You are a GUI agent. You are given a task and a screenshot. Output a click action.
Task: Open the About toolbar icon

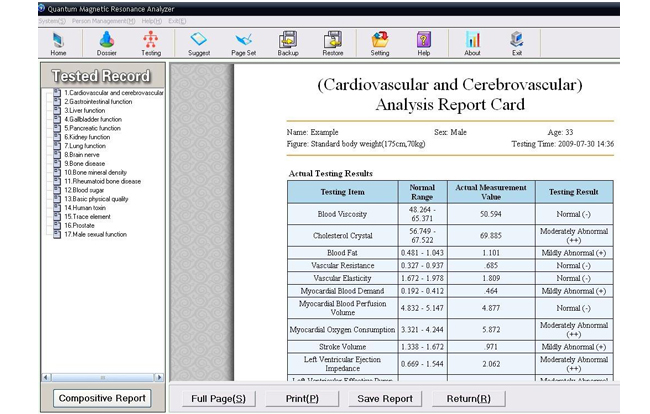click(472, 44)
